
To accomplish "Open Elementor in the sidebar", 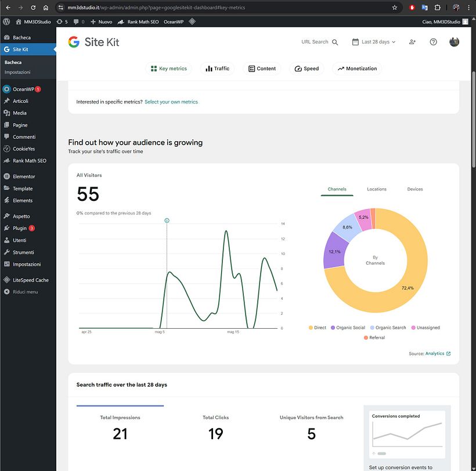I will (x=28, y=177).
